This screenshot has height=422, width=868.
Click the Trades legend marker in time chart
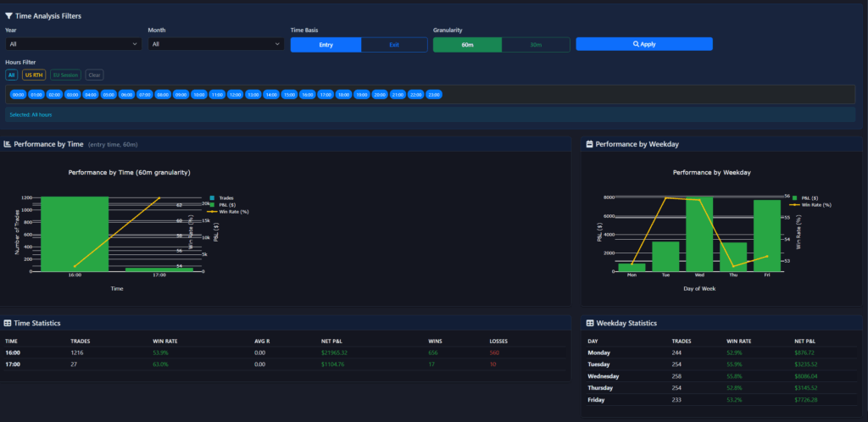coord(211,198)
